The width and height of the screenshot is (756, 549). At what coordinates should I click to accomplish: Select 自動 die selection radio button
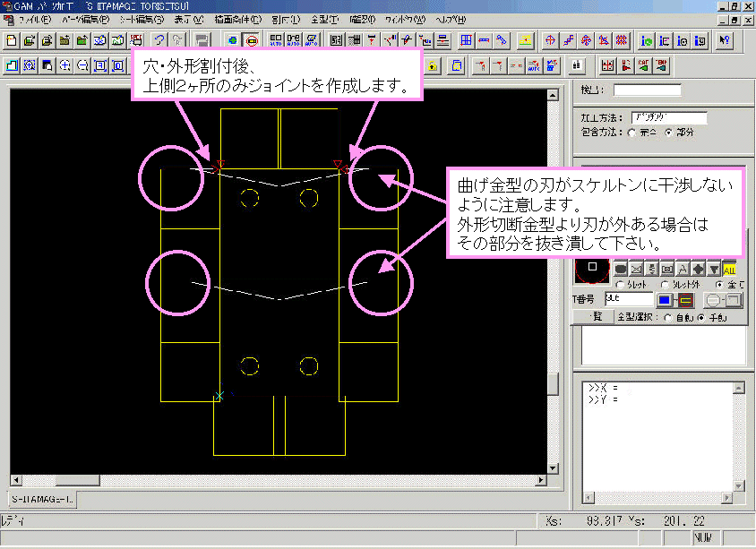point(668,318)
